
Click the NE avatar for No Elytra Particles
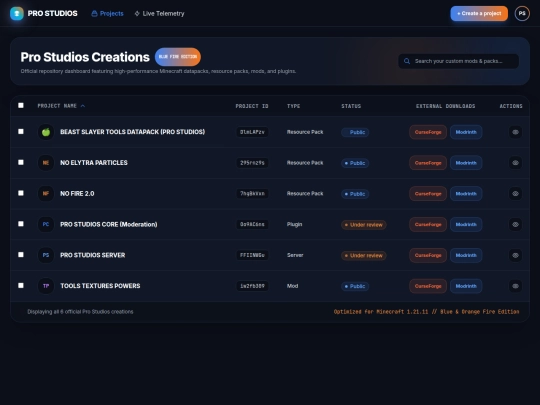[x=46, y=163]
